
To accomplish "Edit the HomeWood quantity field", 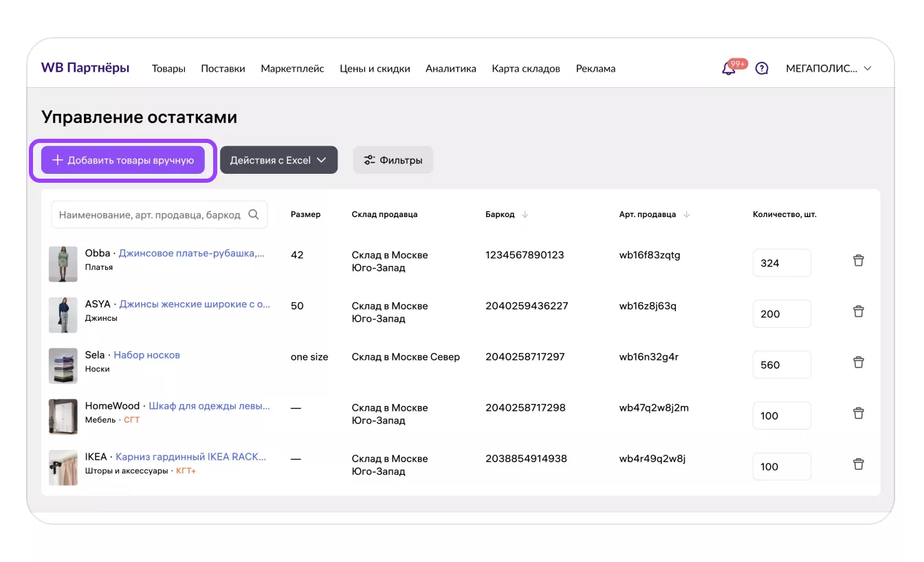I will click(x=782, y=416).
